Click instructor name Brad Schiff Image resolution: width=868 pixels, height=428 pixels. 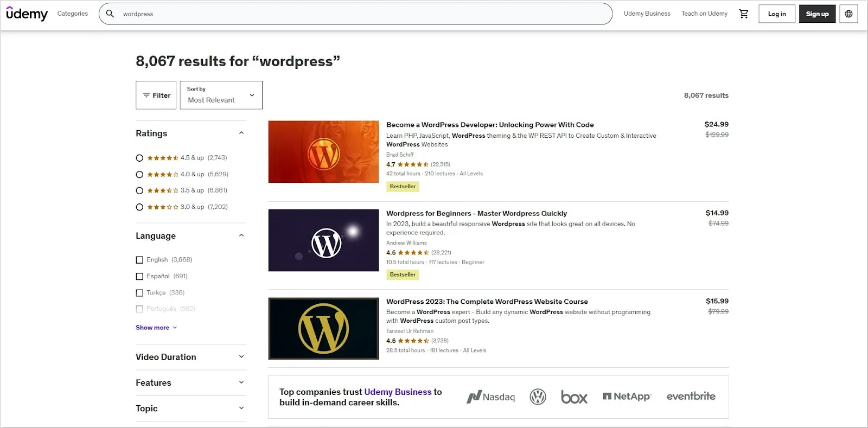[400, 155]
